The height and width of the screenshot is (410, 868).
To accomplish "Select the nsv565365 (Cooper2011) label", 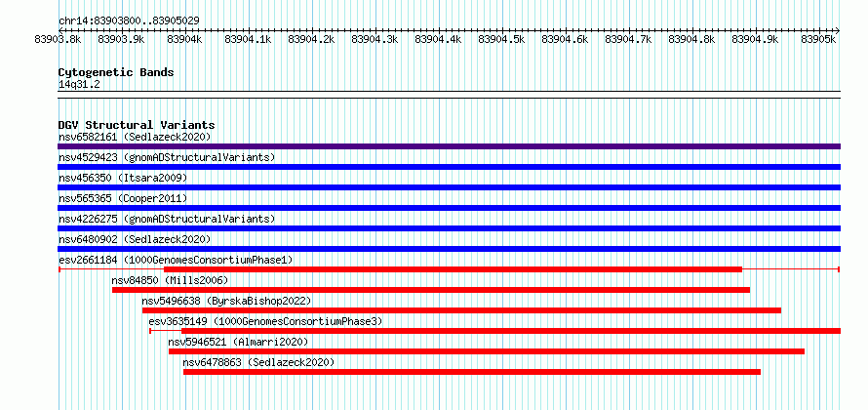I will pos(123,198).
